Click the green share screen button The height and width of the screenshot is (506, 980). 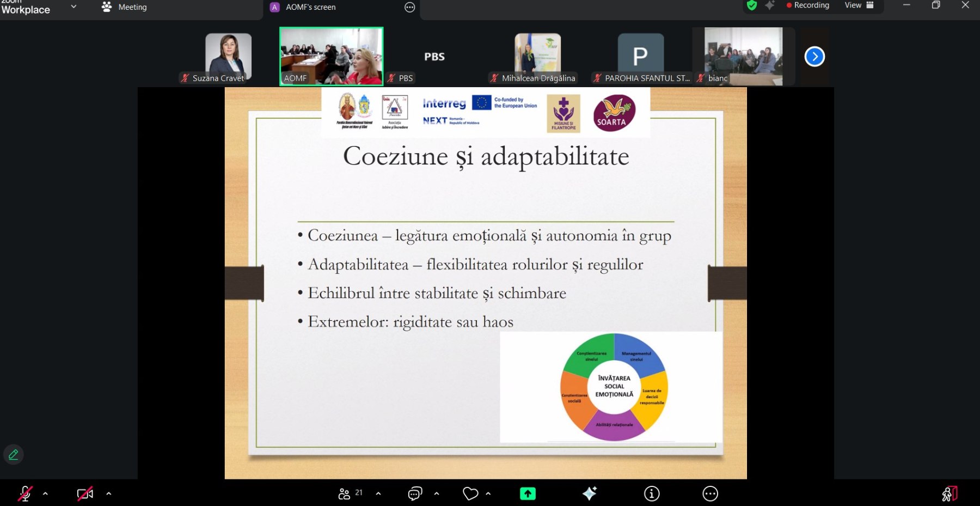(x=528, y=493)
